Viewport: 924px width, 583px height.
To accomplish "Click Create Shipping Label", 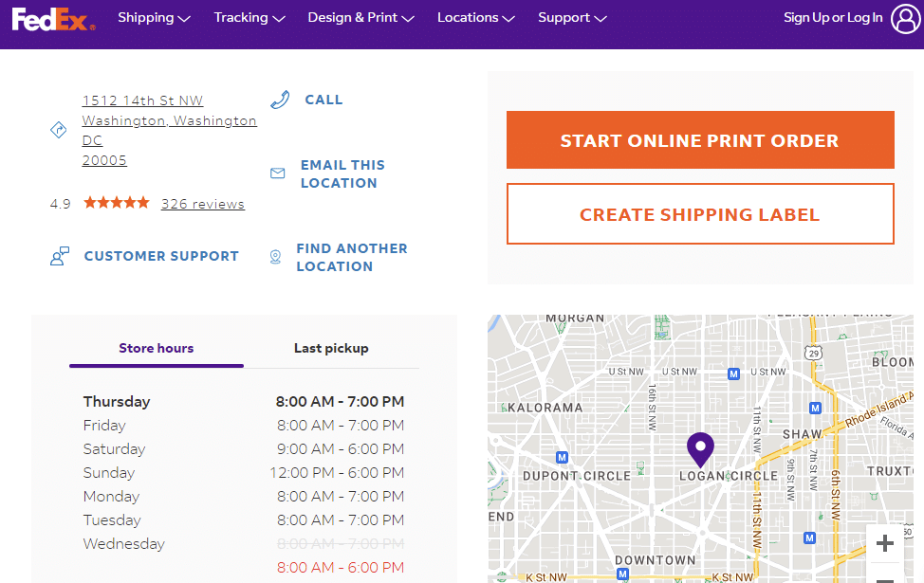I will click(699, 213).
